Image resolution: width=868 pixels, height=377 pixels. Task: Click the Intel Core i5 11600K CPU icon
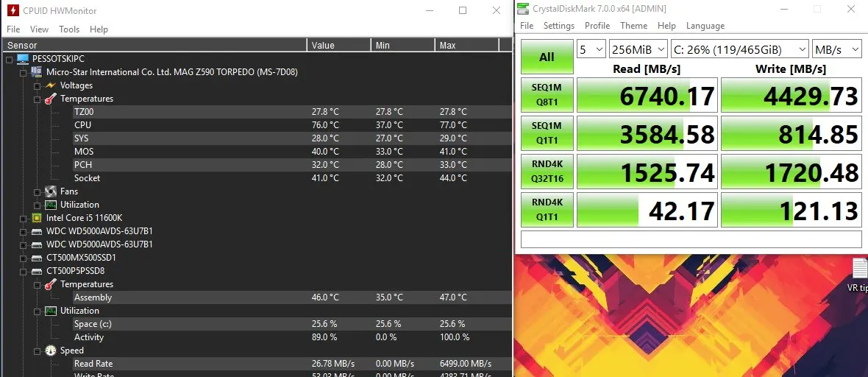pyautogui.click(x=37, y=218)
